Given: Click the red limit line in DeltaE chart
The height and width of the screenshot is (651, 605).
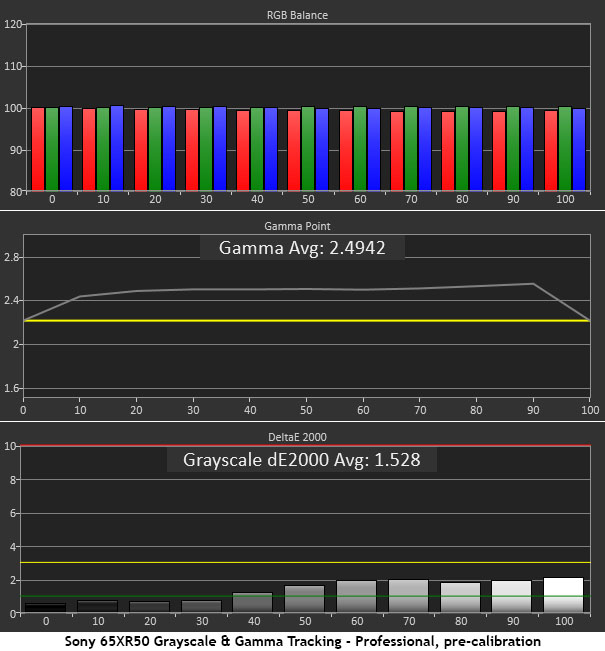Looking at the screenshot, I should pyautogui.click(x=305, y=445).
